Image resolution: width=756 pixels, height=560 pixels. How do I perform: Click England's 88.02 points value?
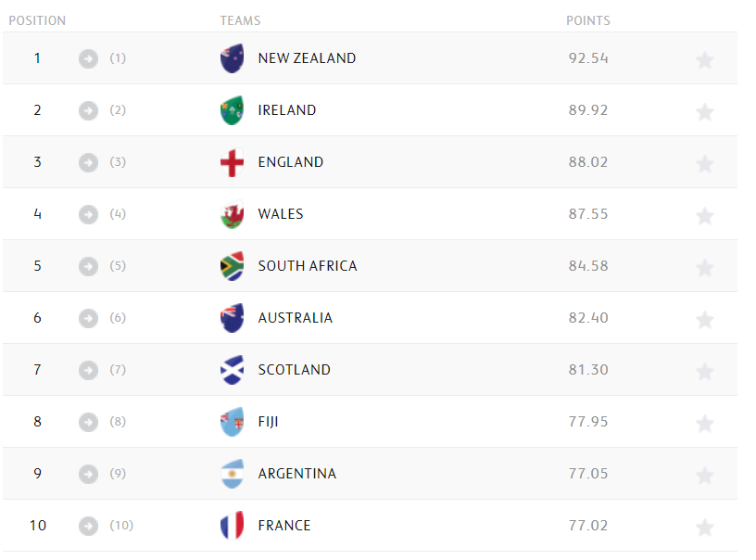(588, 162)
